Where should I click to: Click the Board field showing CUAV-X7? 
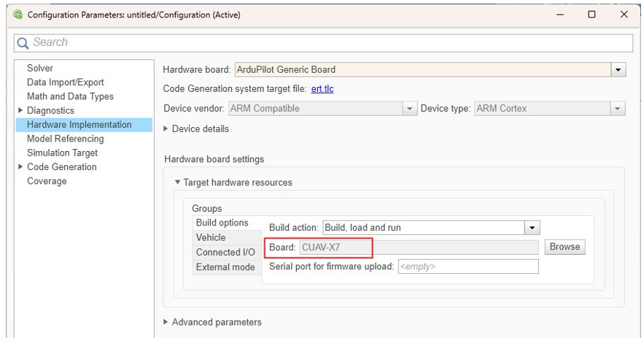pyautogui.click(x=419, y=247)
